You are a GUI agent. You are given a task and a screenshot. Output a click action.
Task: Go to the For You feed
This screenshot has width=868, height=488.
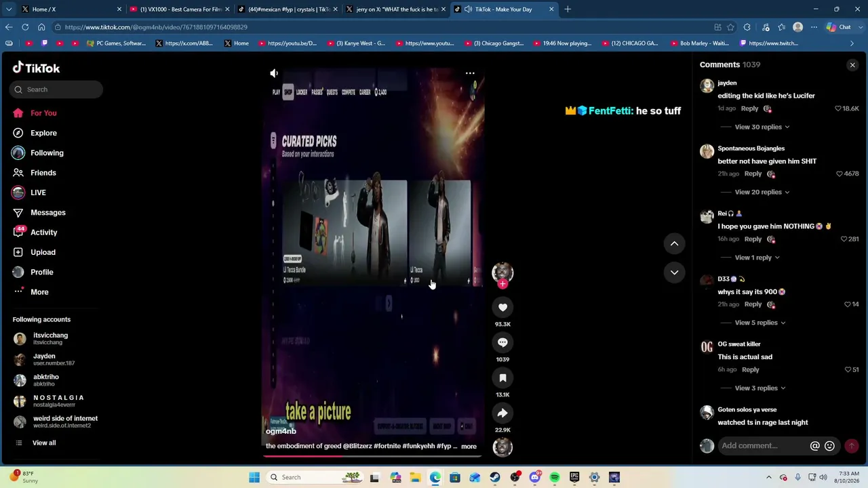point(43,113)
